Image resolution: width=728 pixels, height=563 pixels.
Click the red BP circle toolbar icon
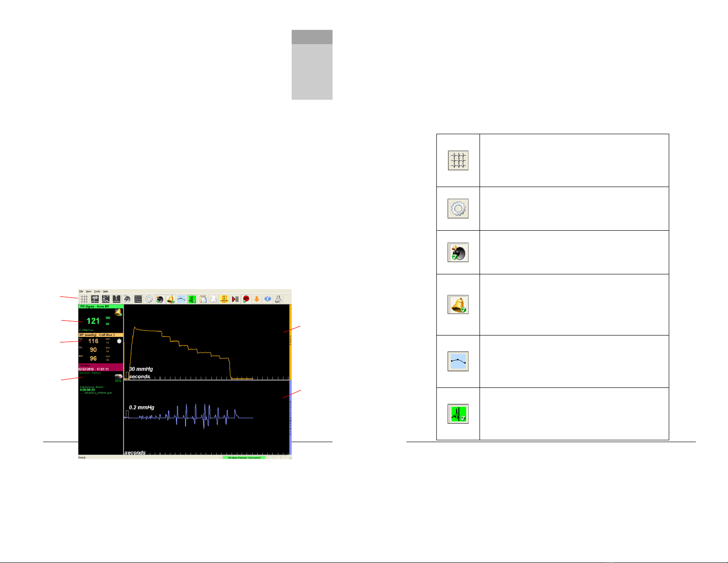246,299
